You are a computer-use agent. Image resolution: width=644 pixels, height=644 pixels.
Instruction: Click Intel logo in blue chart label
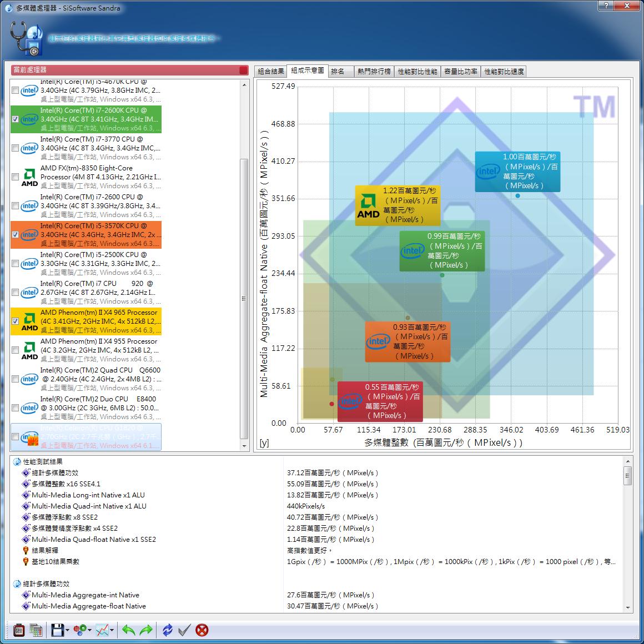tap(487, 171)
